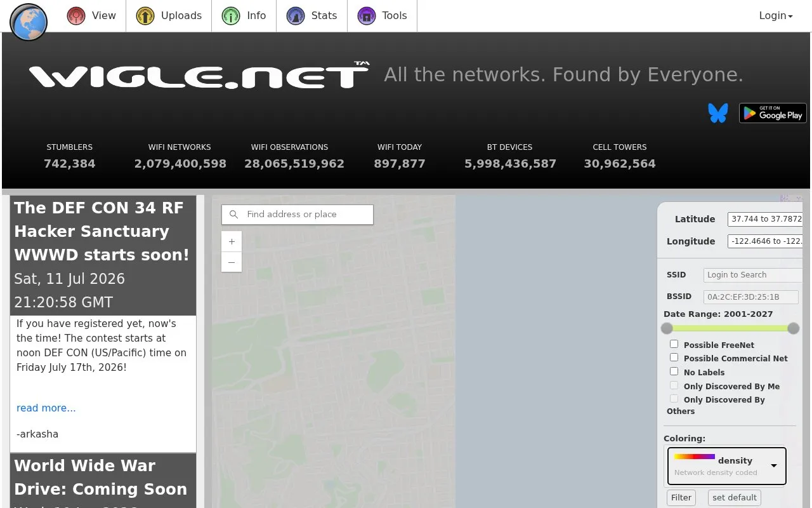Click the World Wide War Drive headline
The width and height of the screenshot is (812, 508).
[x=101, y=478]
